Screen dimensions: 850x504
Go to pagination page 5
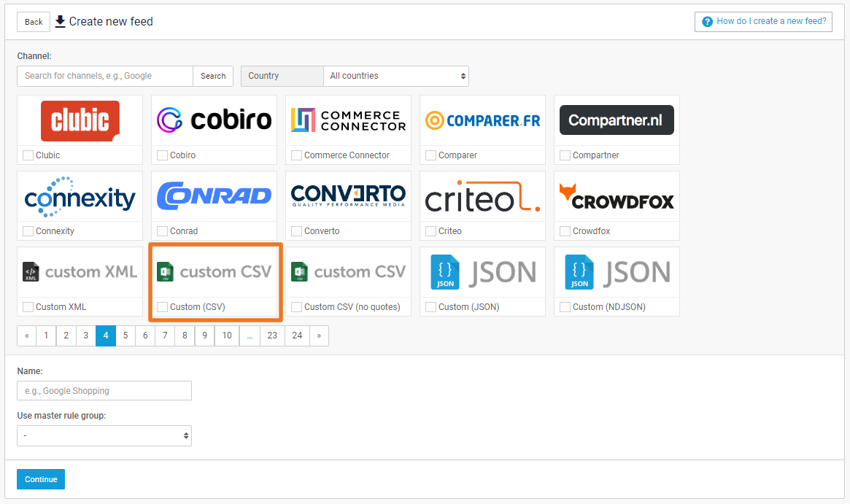tap(125, 336)
